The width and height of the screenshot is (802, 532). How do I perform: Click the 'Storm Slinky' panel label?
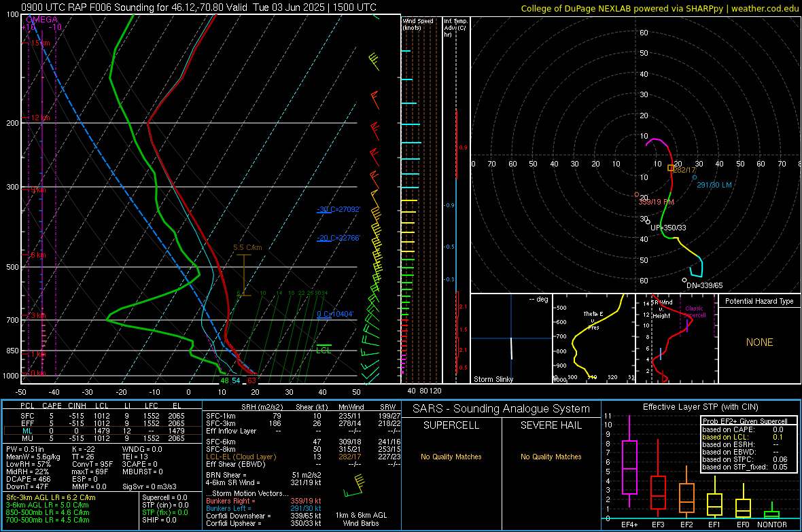coord(493,379)
